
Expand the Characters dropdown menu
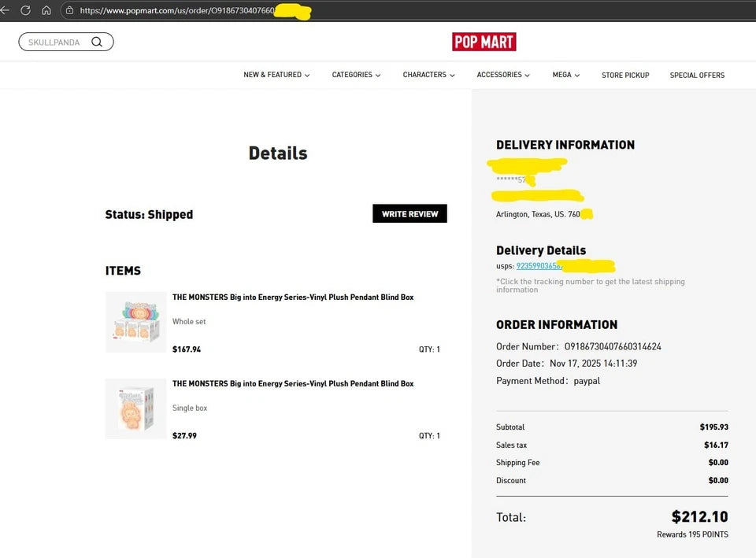click(429, 75)
